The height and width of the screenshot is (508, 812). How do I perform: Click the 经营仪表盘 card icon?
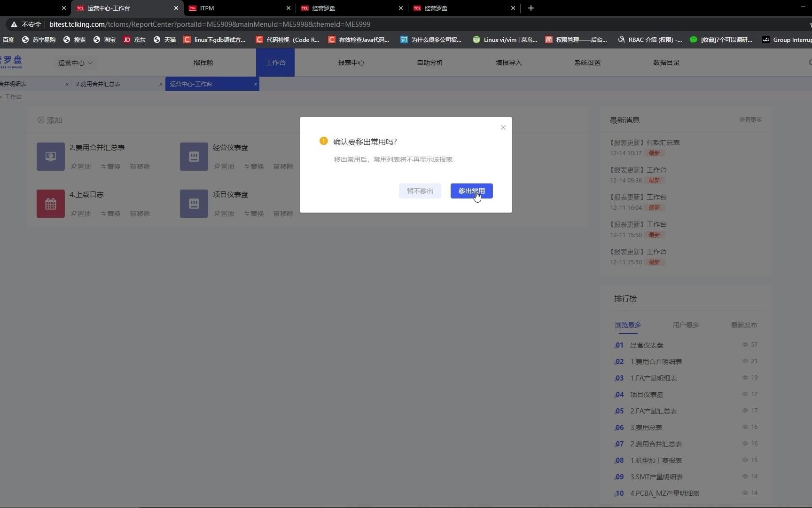194,157
